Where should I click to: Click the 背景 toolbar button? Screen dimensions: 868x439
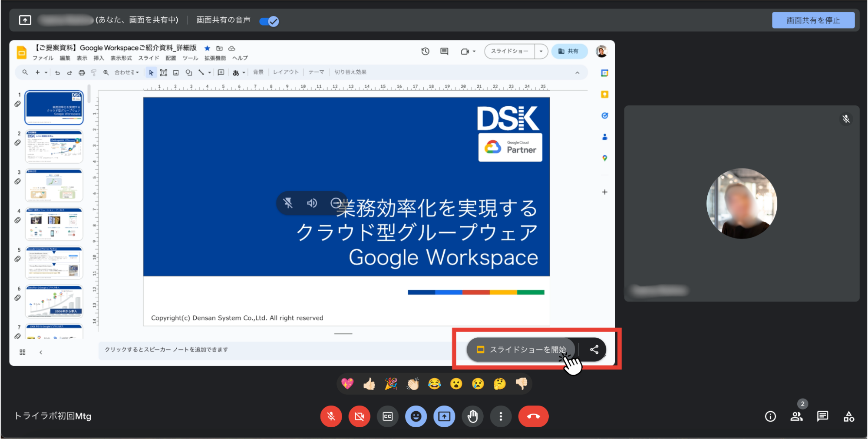point(258,72)
